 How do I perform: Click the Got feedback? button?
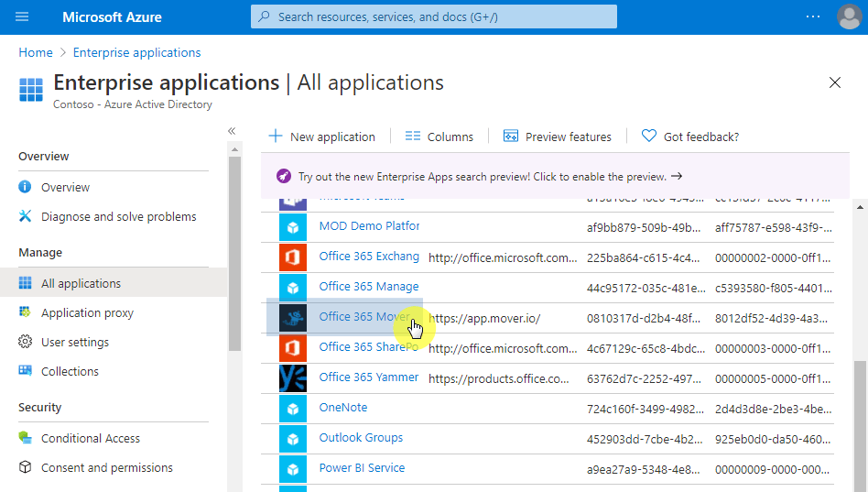[689, 137]
